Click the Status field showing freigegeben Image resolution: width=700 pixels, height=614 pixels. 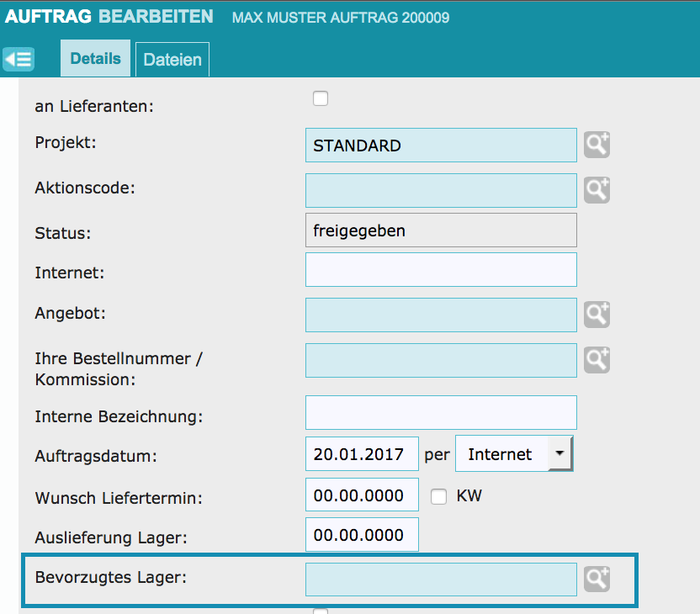tap(441, 230)
